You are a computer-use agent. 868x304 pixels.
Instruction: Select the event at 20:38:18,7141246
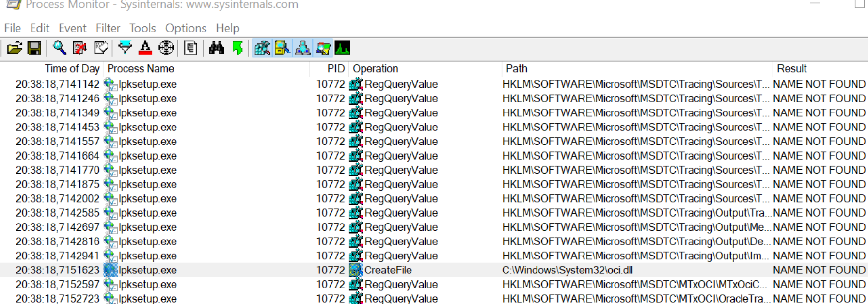pyautogui.click(x=434, y=98)
